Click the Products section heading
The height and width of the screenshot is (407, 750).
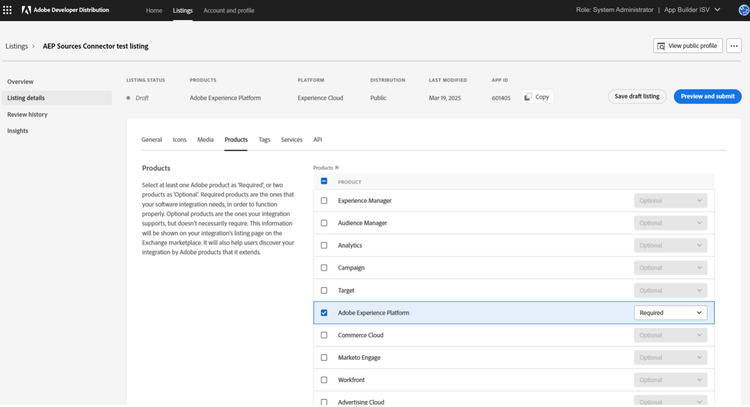point(156,168)
